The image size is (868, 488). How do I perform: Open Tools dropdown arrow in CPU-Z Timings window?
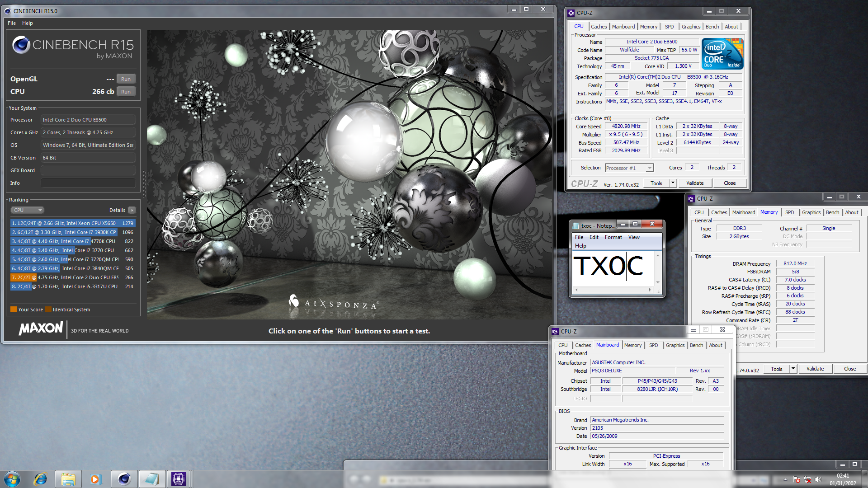coord(793,369)
